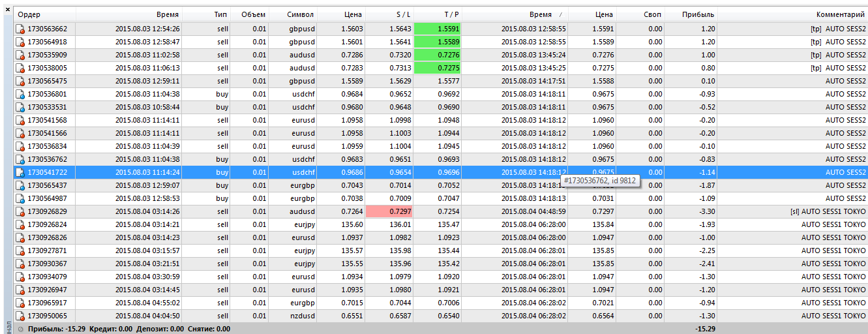Click the icon of highlighted order 1730541722
The height and width of the screenshot is (334, 868).
pyautogui.click(x=20, y=172)
